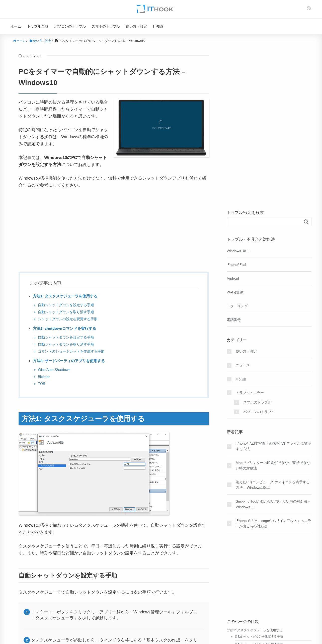Click arrow icon beside パソコンのトラブル subcategory

click(236, 412)
